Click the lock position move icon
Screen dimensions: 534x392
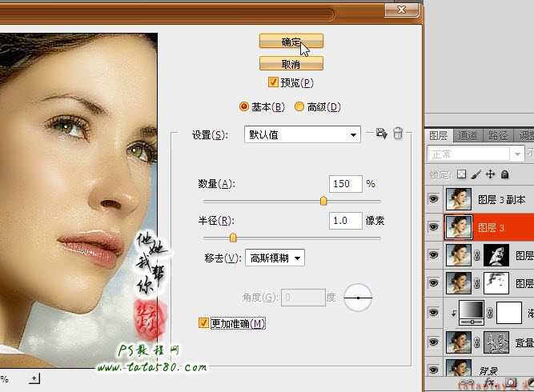pos(490,174)
